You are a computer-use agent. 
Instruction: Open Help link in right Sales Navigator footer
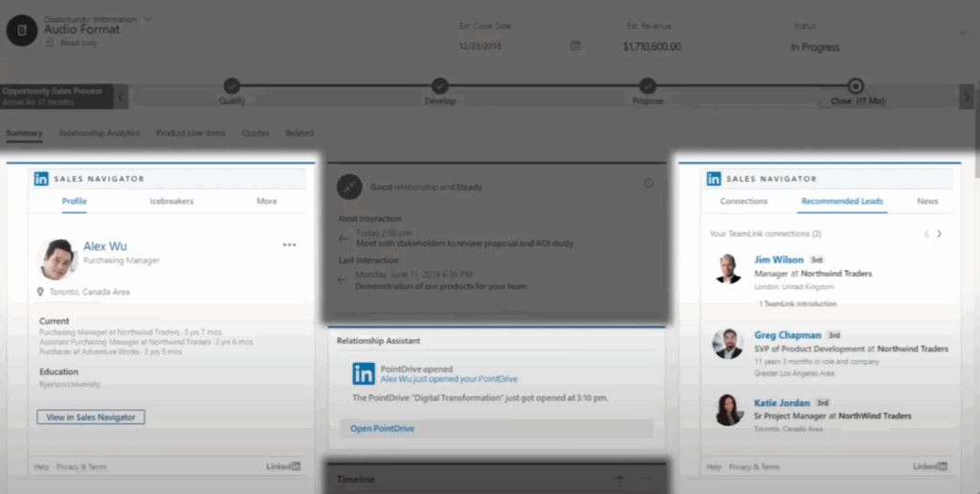tap(714, 466)
